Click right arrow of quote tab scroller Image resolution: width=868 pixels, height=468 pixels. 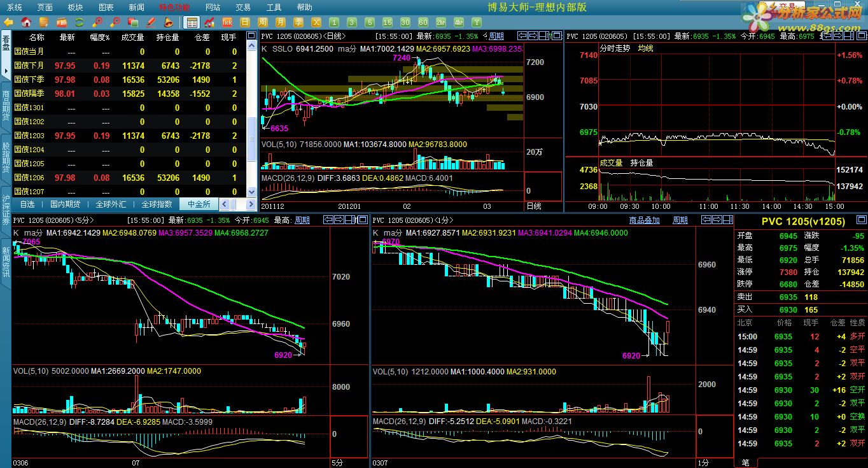tap(251, 204)
